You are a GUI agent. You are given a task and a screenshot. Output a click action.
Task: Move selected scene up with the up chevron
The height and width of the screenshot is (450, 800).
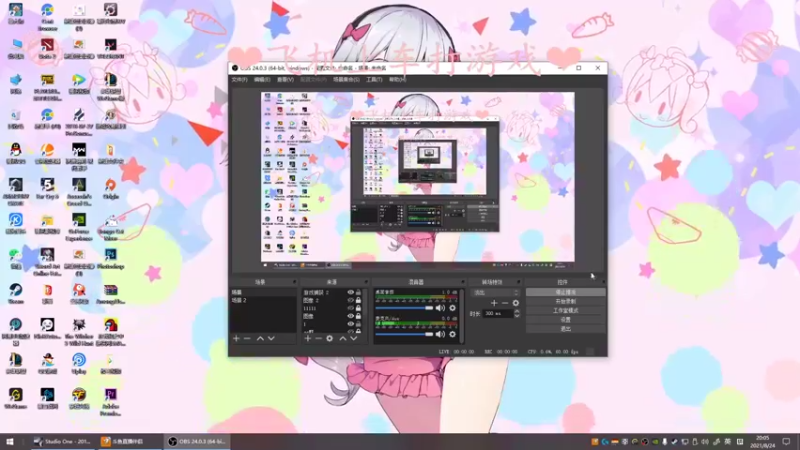click(260, 338)
